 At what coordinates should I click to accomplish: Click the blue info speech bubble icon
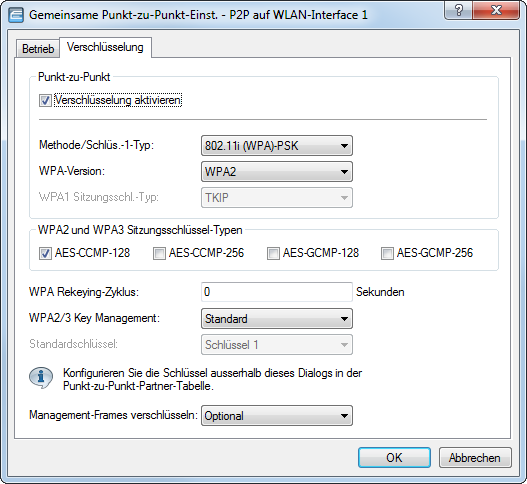click(x=41, y=378)
